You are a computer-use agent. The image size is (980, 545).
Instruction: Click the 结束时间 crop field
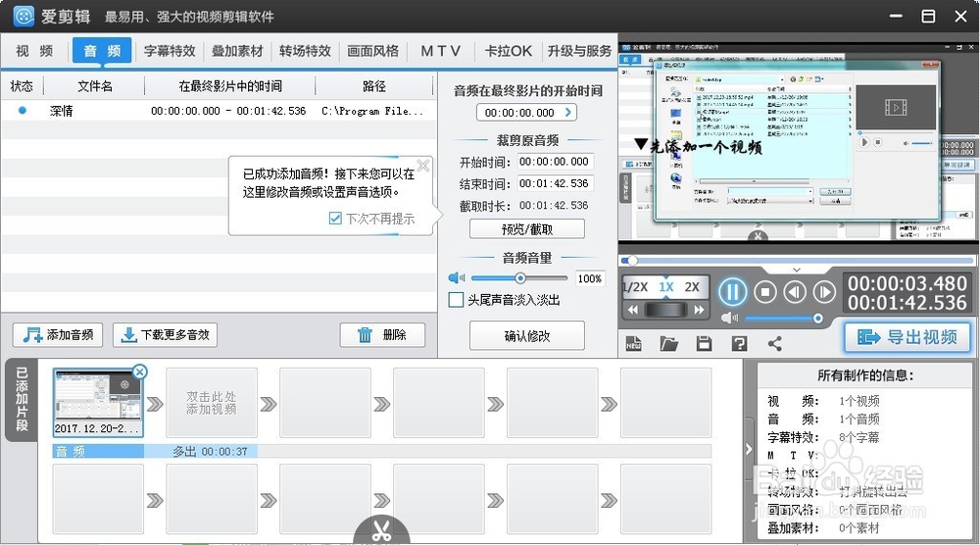(x=555, y=183)
